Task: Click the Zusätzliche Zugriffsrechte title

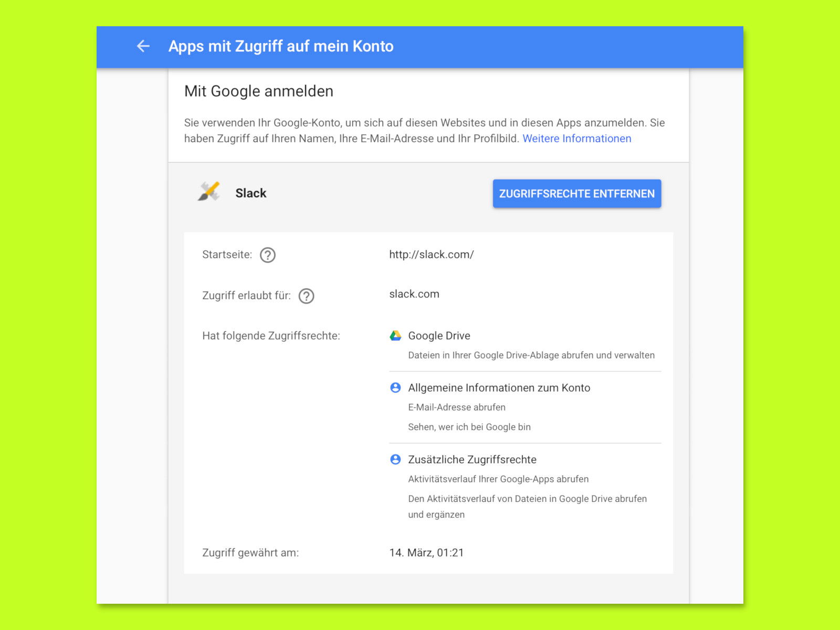Action: click(x=472, y=460)
